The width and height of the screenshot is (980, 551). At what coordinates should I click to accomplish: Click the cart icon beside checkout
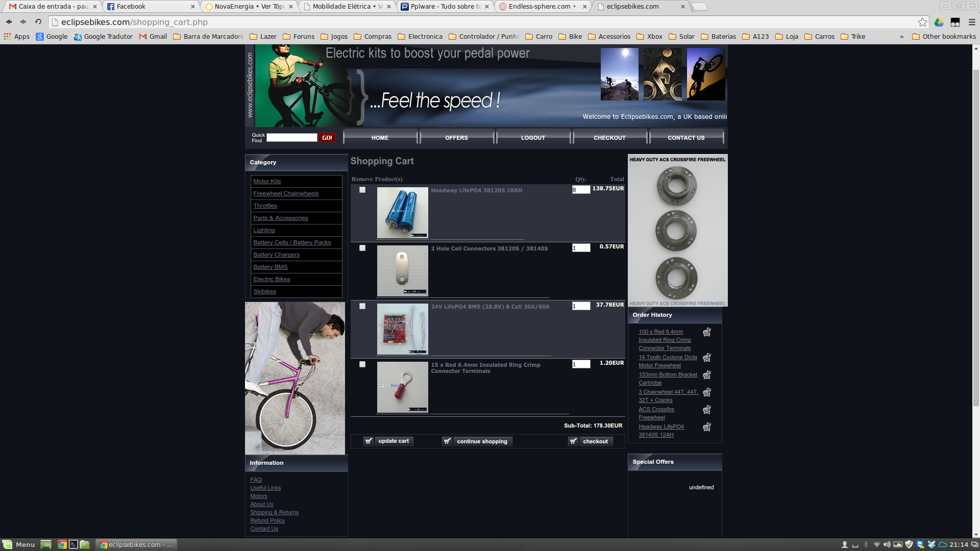pos(573,441)
